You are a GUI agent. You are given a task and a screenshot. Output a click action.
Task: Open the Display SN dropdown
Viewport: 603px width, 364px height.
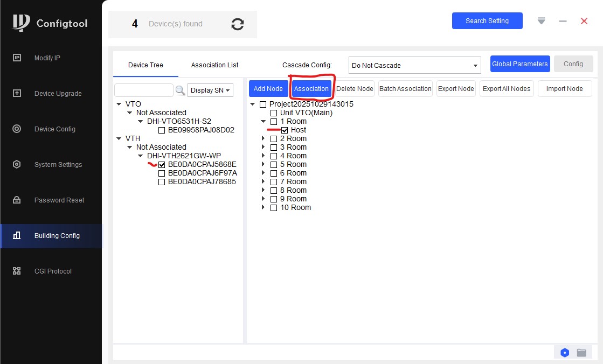[210, 90]
